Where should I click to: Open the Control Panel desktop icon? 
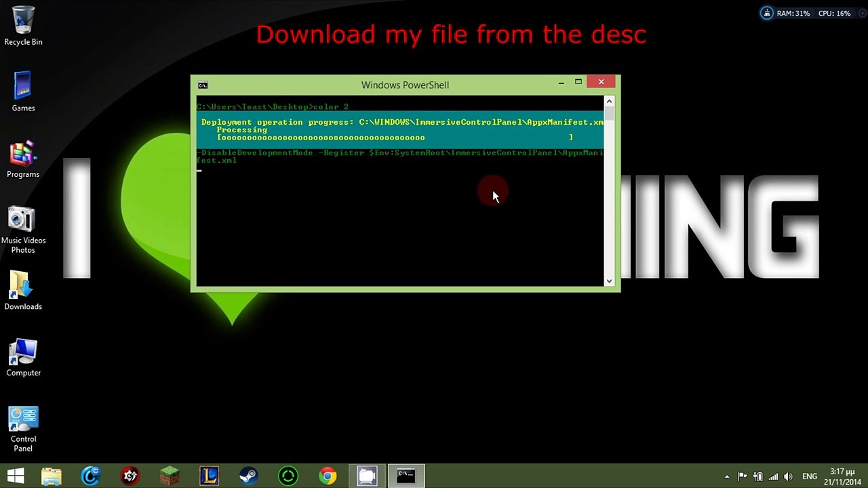[x=23, y=429]
